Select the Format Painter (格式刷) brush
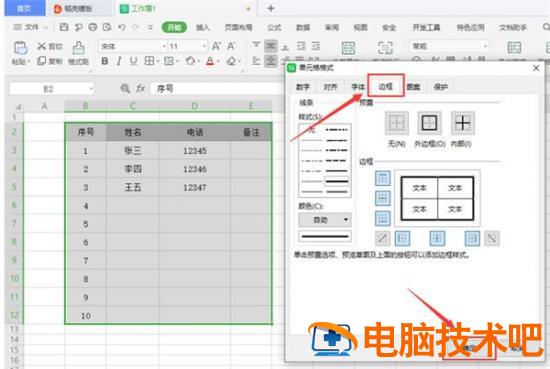The image size is (550, 369). point(78,48)
